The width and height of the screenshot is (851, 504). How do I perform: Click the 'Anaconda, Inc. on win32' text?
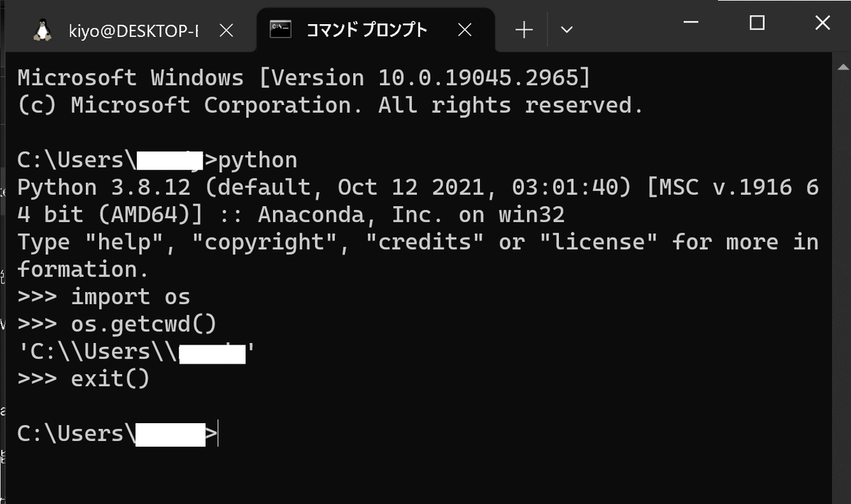pos(411,214)
